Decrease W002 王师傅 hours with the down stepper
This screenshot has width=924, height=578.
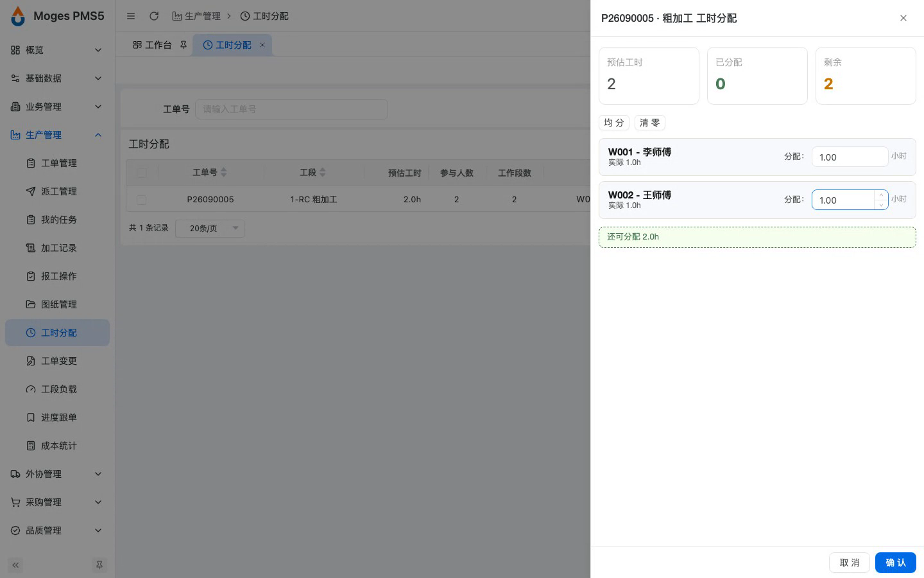882,205
